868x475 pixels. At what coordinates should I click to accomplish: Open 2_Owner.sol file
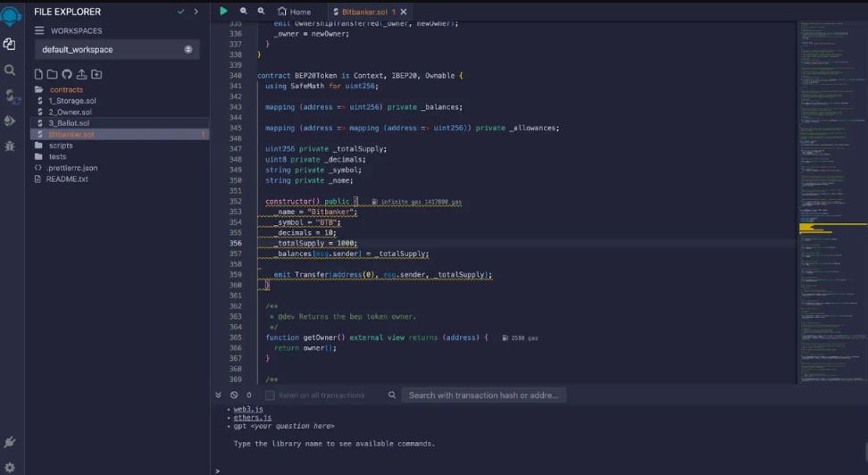click(x=70, y=112)
